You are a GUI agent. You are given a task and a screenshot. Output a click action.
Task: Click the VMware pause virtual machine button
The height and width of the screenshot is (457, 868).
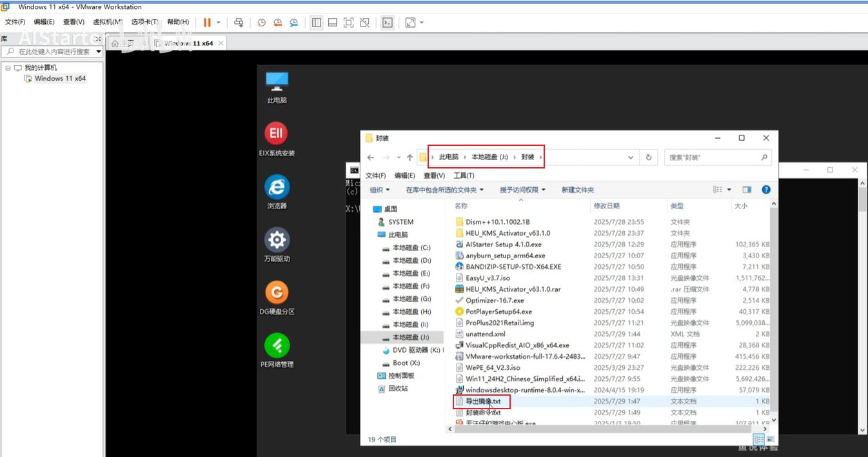(207, 23)
